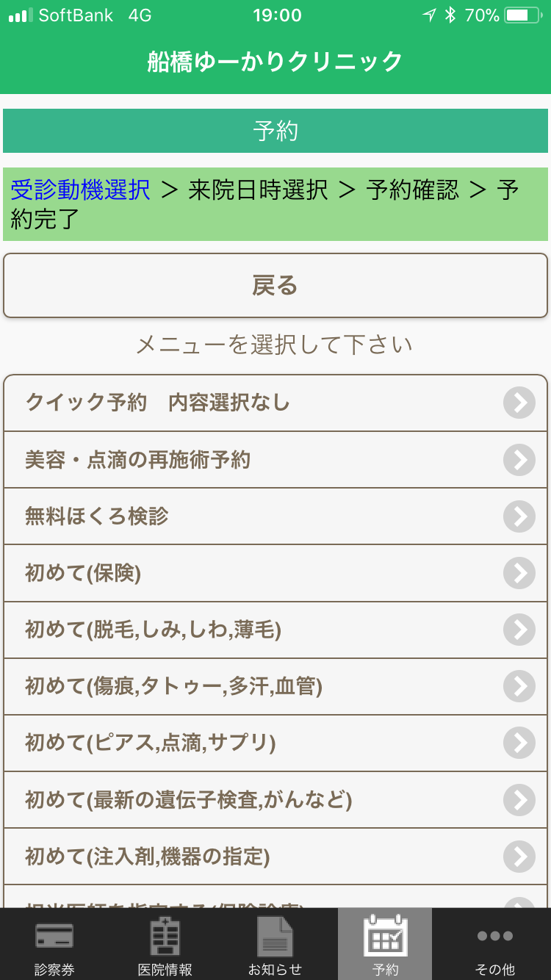Open the お知らせ document icon
The height and width of the screenshot is (980, 551).
(x=275, y=937)
